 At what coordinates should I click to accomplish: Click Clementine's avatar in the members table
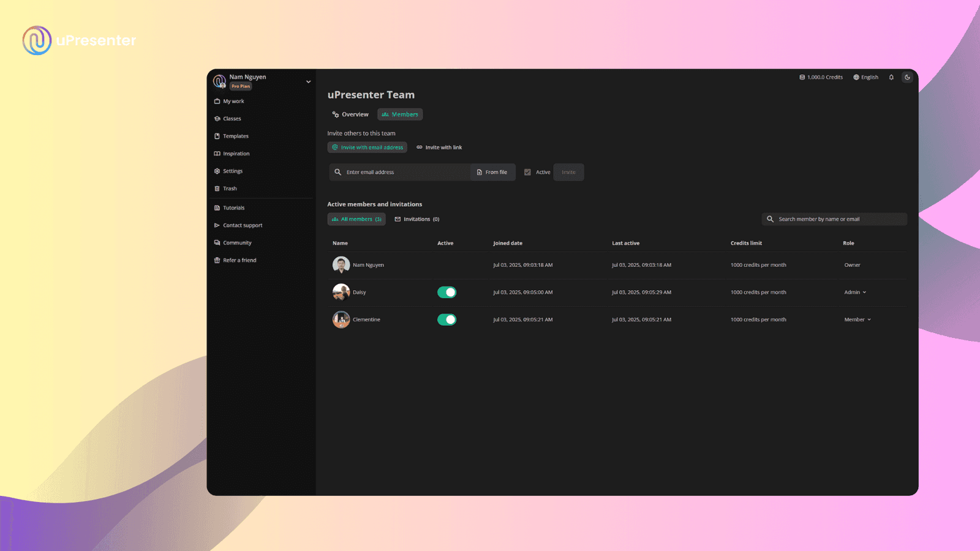click(341, 320)
